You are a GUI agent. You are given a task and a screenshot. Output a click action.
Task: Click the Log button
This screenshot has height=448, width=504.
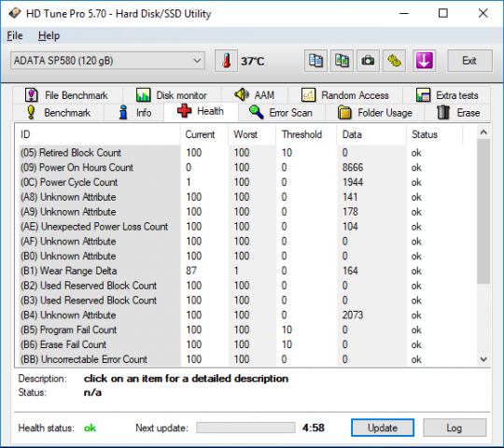pyautogui.click(x=455, y=427)
